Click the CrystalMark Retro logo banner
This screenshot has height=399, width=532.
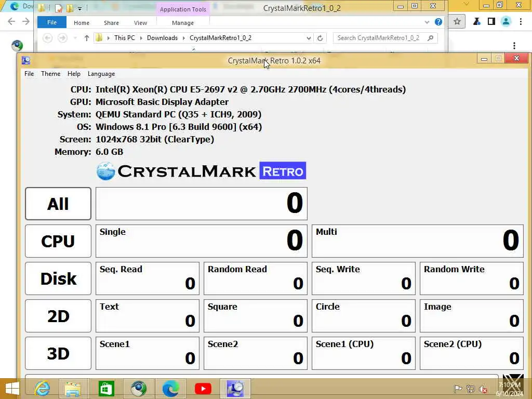[201, 170]
